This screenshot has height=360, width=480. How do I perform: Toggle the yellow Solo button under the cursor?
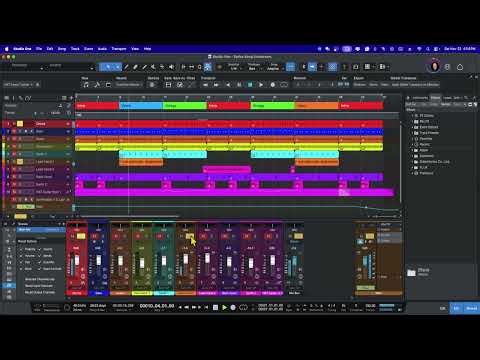[190, 236]
